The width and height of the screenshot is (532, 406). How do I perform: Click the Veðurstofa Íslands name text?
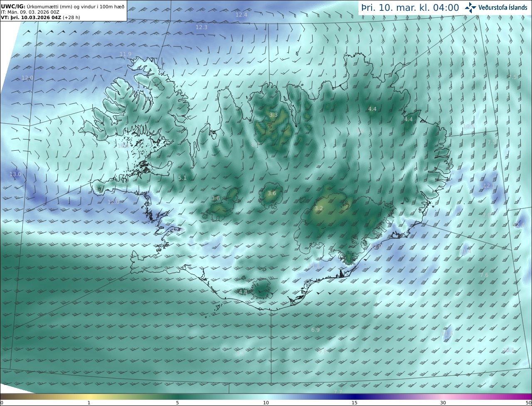pos(503,7)
